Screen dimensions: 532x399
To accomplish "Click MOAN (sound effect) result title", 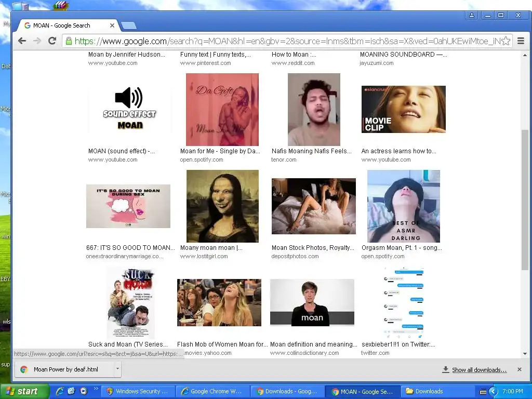I will [x=122, y=151].
